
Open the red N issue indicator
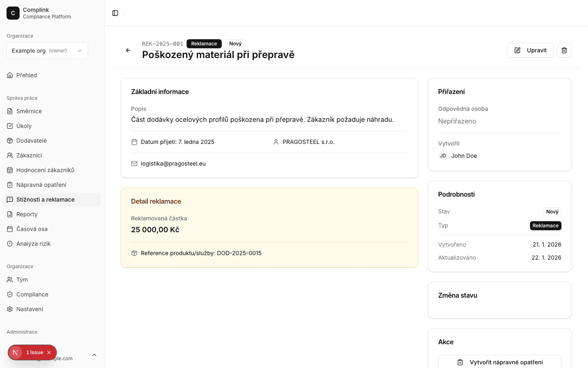click(x=16, y=352)
